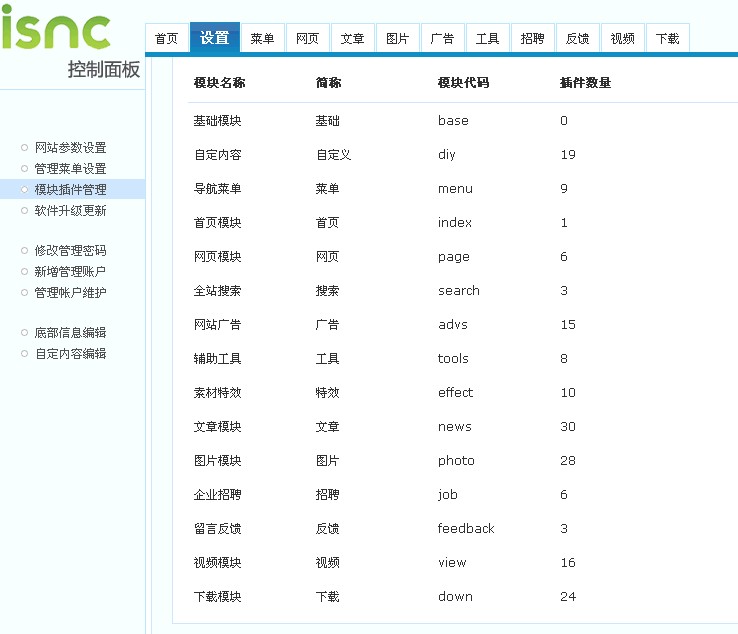Select 底部信息编辑 in the sidebar

[70, 333]
